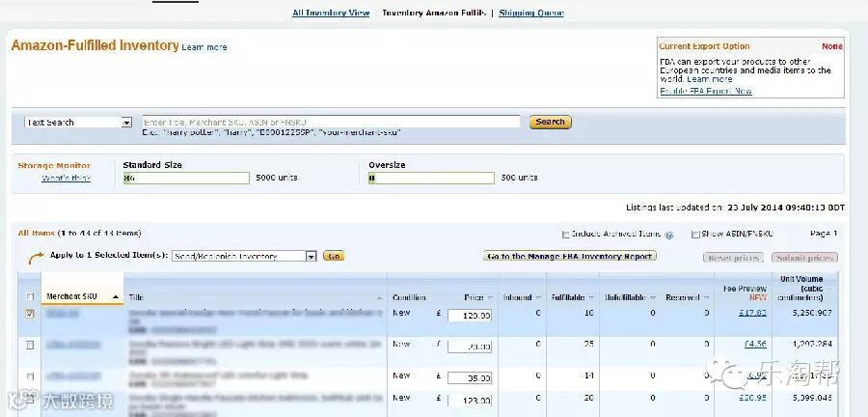Open Learn more beside Amazon-Fulfilled Inventory
Screen dimensions: 868x417
point(204,47)
